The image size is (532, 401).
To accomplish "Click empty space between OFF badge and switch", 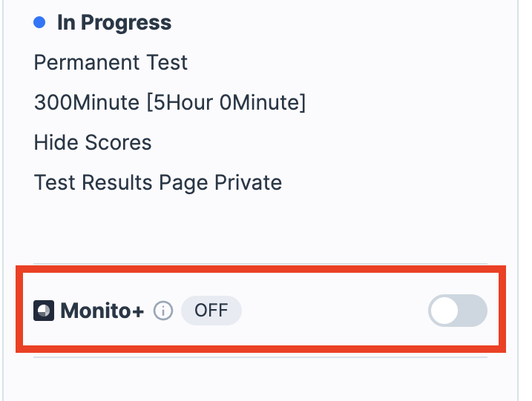I will 334,311.
